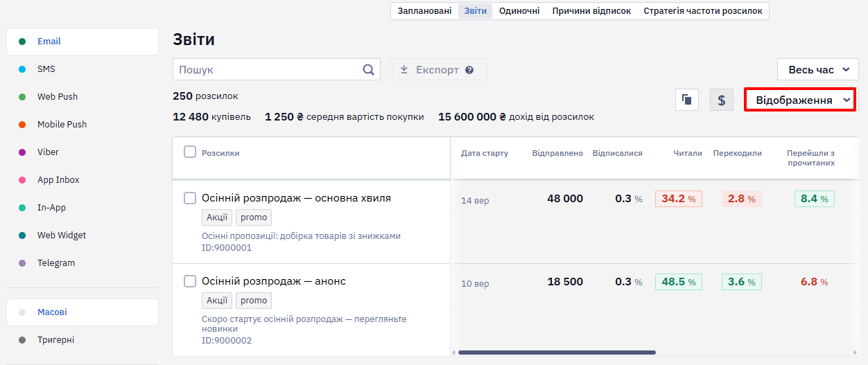The width and height of the screenshot is (868, 365).
Task: Click ID:9000001 text
Action: [x=227, y=248]
